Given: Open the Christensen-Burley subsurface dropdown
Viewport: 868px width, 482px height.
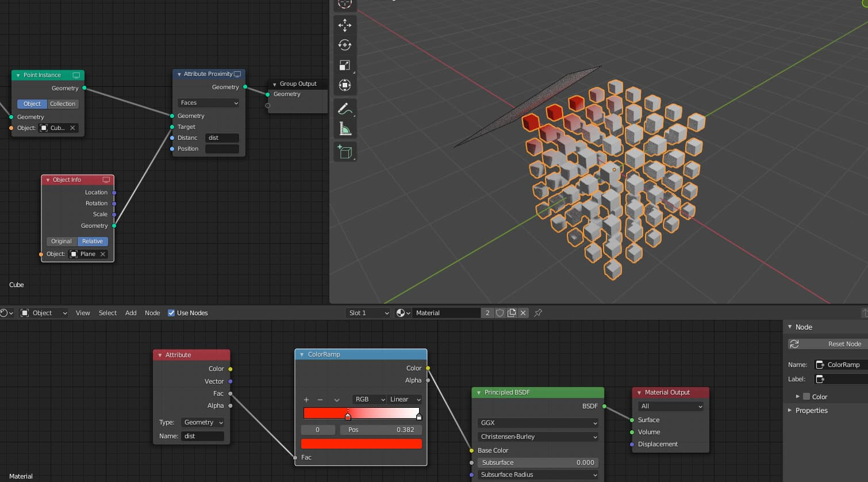Looking at the screenshot, I should [x=538, y=437].
